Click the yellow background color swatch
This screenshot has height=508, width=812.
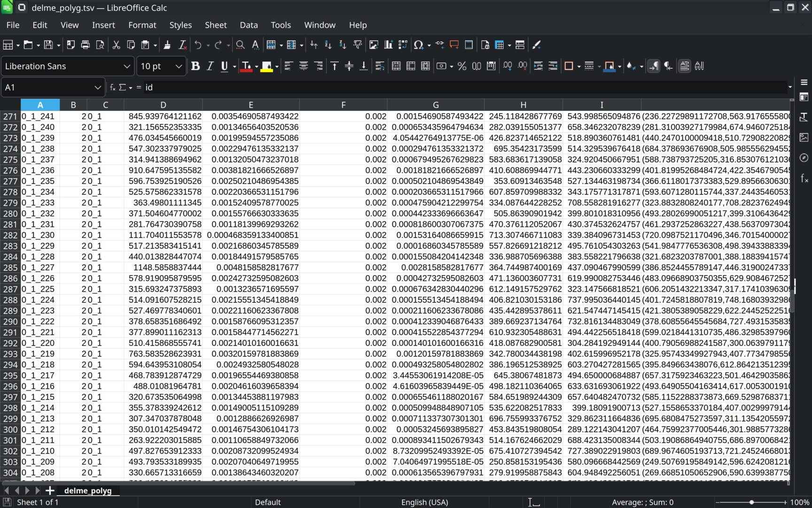[x=266, y=66]
